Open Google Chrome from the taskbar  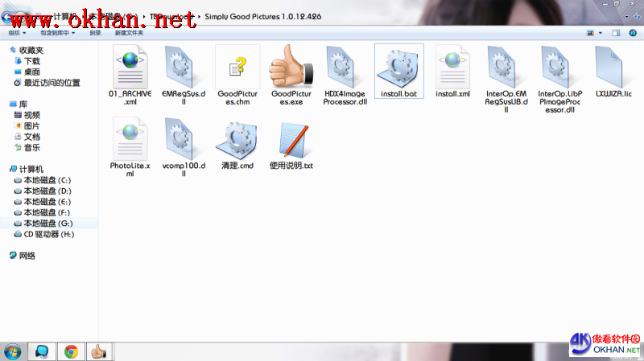(71, 351)
